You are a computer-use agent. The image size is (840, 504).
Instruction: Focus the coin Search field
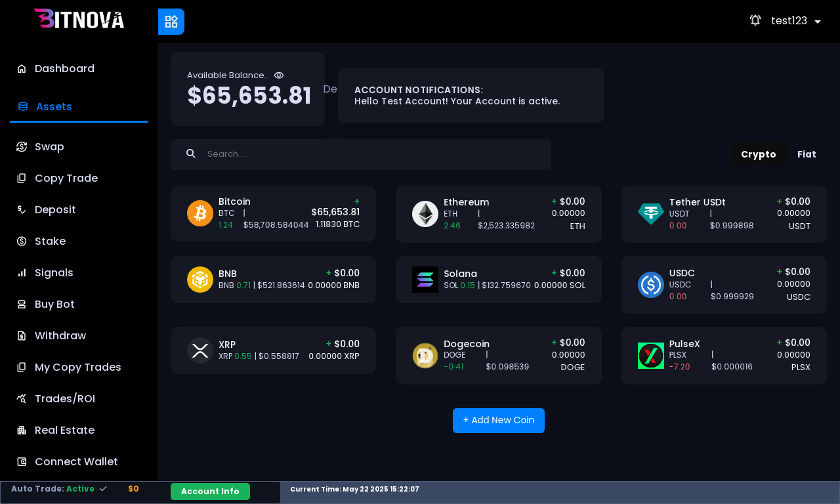click(x=361, y=154)
